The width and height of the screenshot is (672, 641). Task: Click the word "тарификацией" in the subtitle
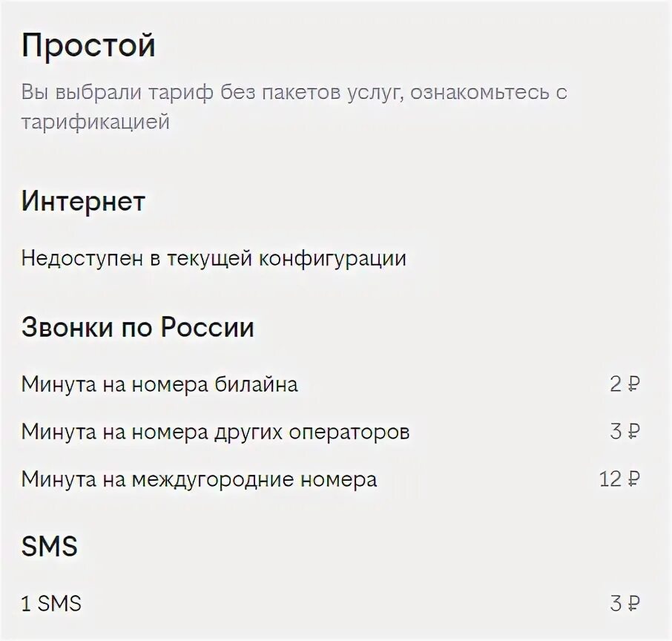(96, 122)
